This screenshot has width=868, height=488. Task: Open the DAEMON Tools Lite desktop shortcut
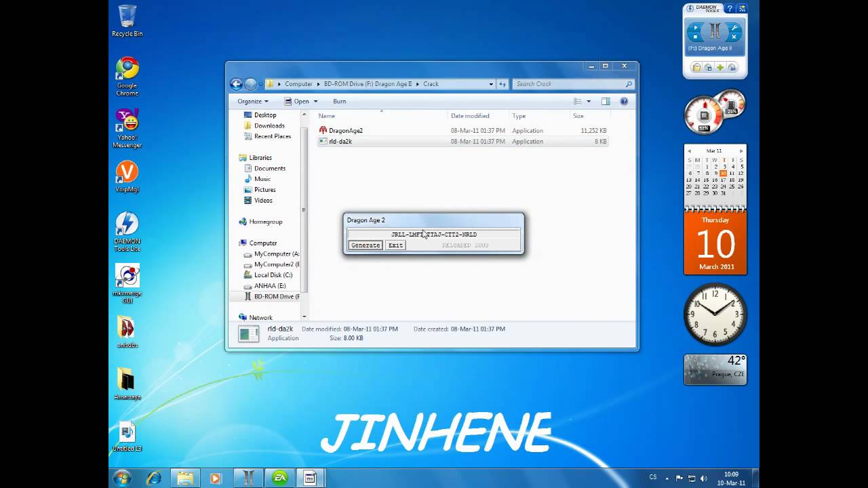127,230
